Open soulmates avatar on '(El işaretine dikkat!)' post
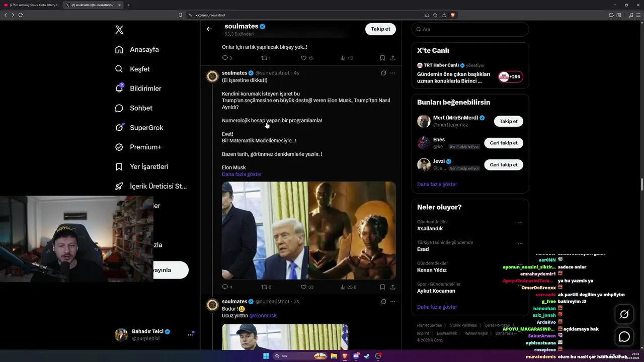 click(212, 76)
